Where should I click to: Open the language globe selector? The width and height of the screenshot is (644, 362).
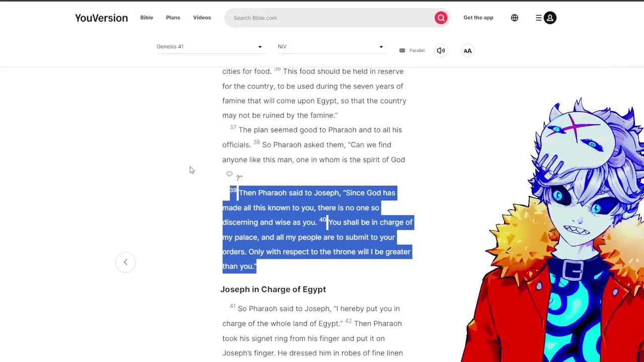click(x=514, y=18)
